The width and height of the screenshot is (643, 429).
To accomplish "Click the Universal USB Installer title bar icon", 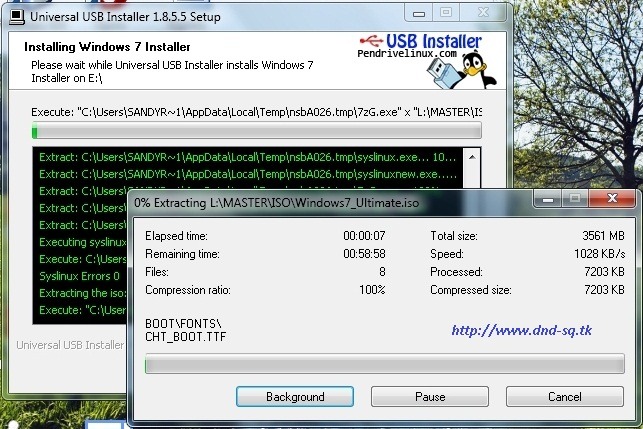I will pyautogui.click(x=16, y=16).
